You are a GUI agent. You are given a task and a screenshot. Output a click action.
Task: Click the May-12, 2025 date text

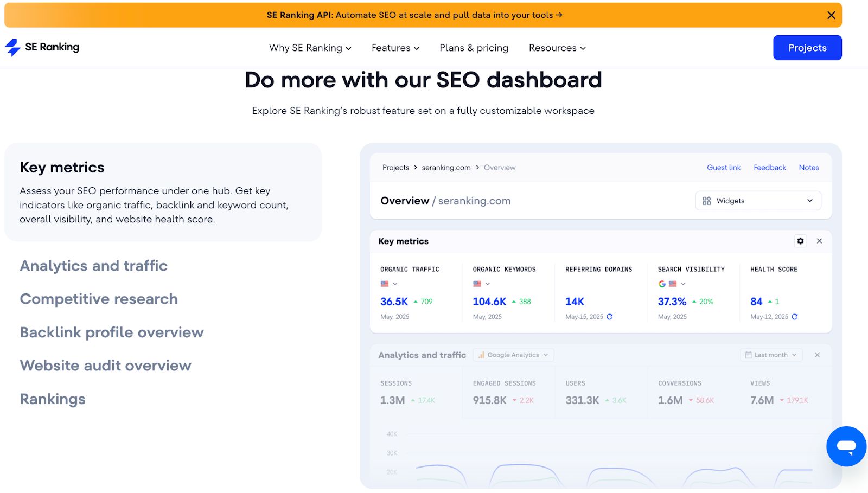click(769, 317)
